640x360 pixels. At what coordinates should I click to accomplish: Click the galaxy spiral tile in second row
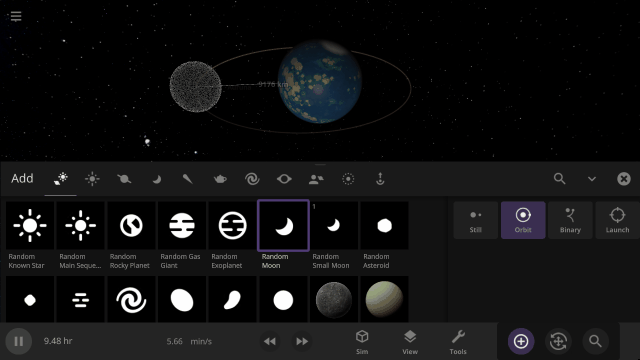(131, 300)
